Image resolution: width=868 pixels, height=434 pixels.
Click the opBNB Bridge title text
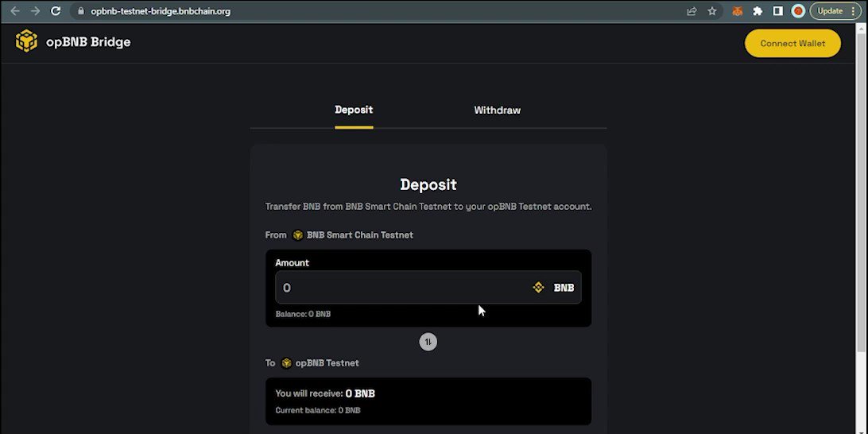pyautogui.click(x=88, y=42)
